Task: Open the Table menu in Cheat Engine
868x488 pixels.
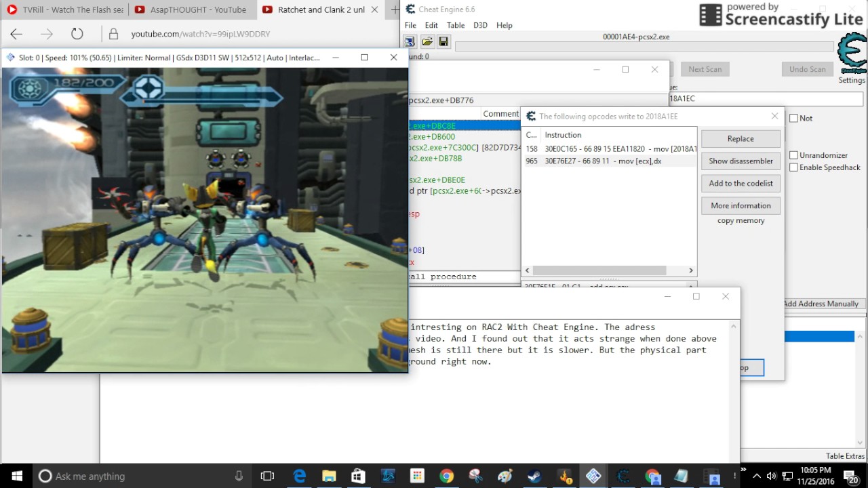Action: click(x=456, y=25)
